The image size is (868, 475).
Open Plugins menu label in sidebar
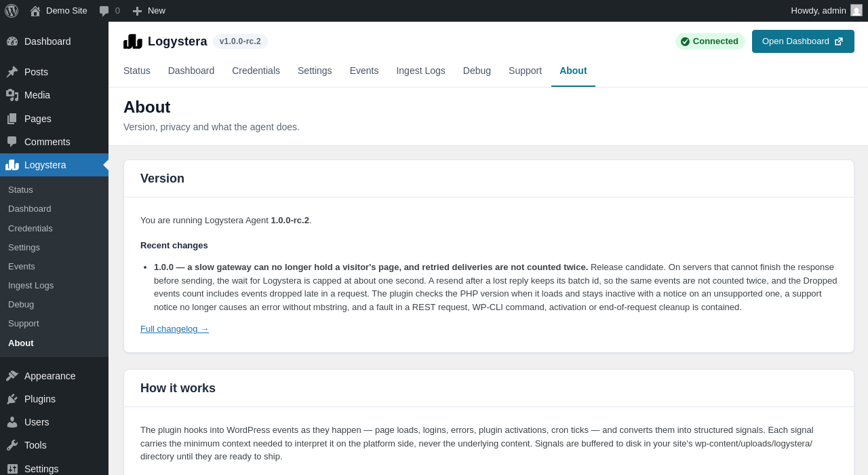pyautogui.click(x=40, y=399)
